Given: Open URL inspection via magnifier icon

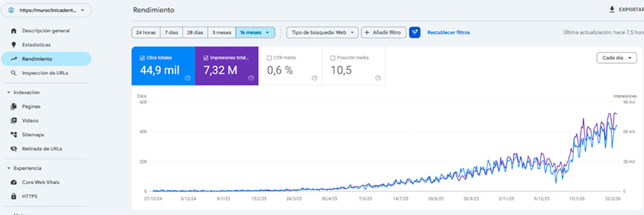Looking at the screenshot, I should (x=14, y=73).
